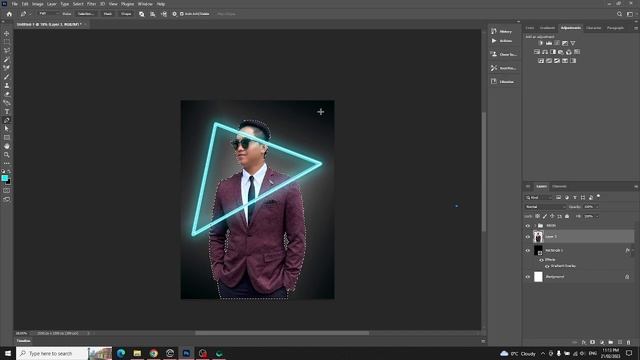Click the Windows Start button
The height and width of the screenshot is (360, 640).
pyautogui.click(x=8, y=353)
